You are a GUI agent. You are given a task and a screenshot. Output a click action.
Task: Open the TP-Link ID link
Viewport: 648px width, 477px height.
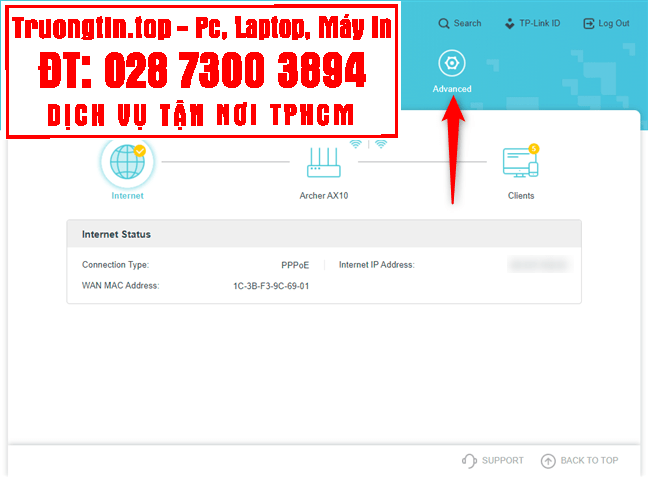point(540,23)
